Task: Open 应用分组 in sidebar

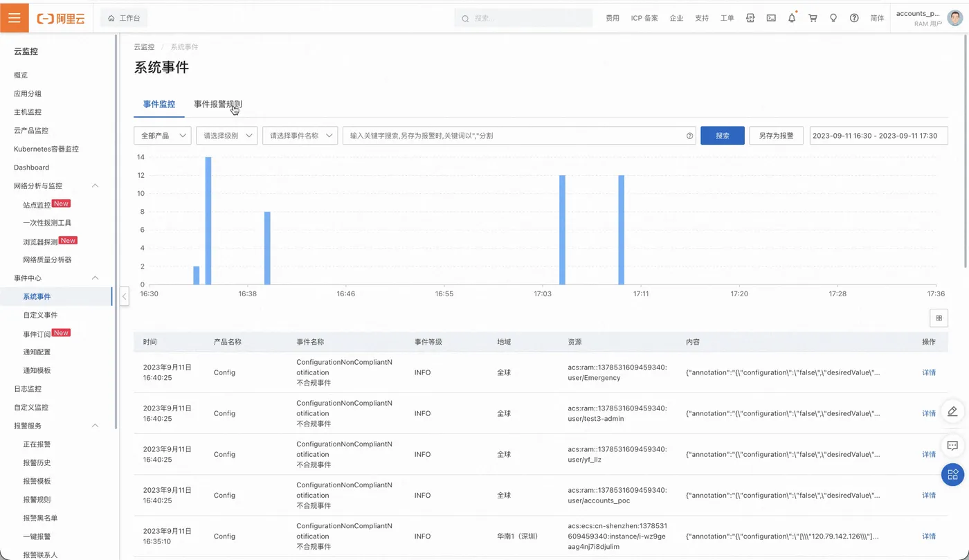Action: coord(28,93)
